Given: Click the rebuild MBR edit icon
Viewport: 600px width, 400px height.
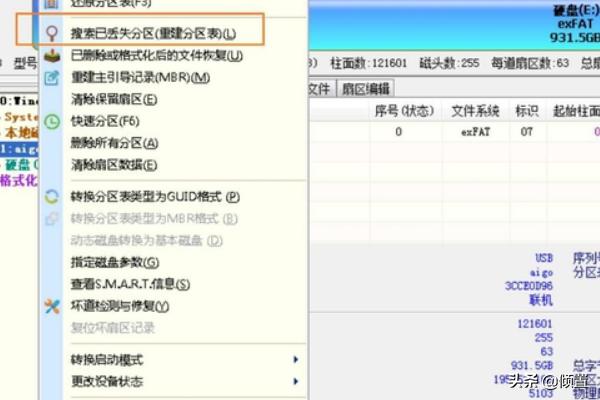Looking at the screenshot, I should click(x=52, y=78).
